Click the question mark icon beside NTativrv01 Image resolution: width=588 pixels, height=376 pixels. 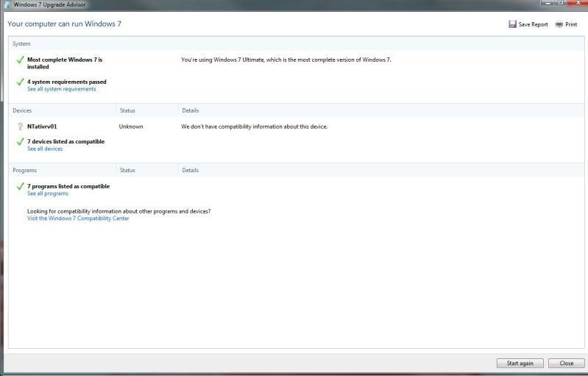tap(21, 127)
